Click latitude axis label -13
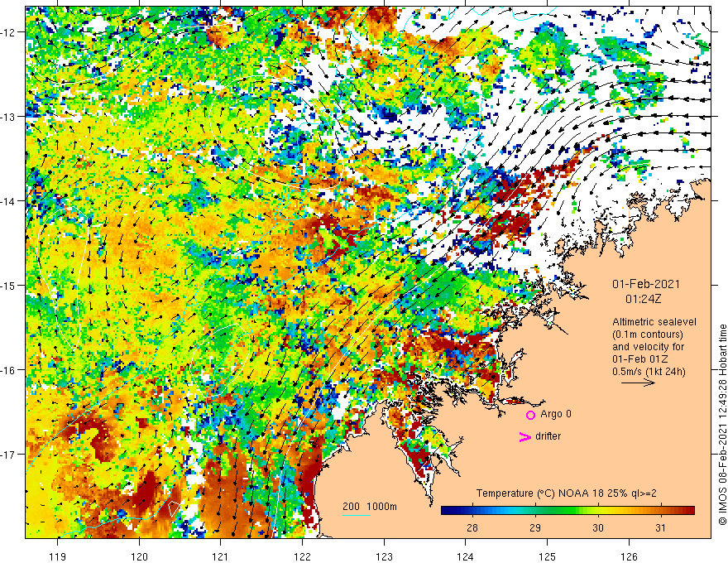The width and height of the screenshot is (728, 563). click(x=9, y=117)
